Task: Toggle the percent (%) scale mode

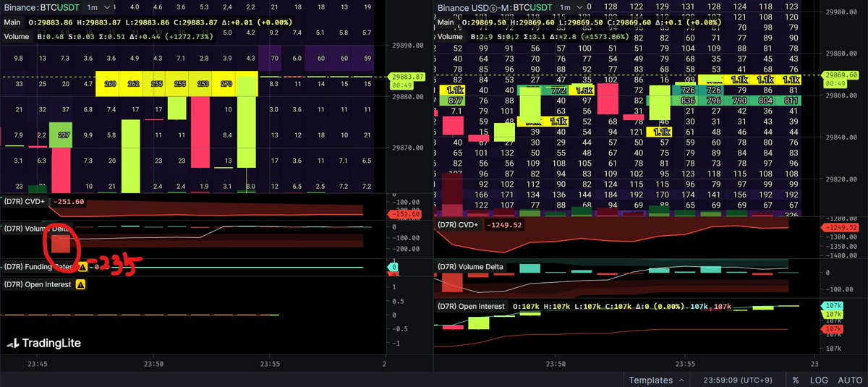Action: coord(795,380)
